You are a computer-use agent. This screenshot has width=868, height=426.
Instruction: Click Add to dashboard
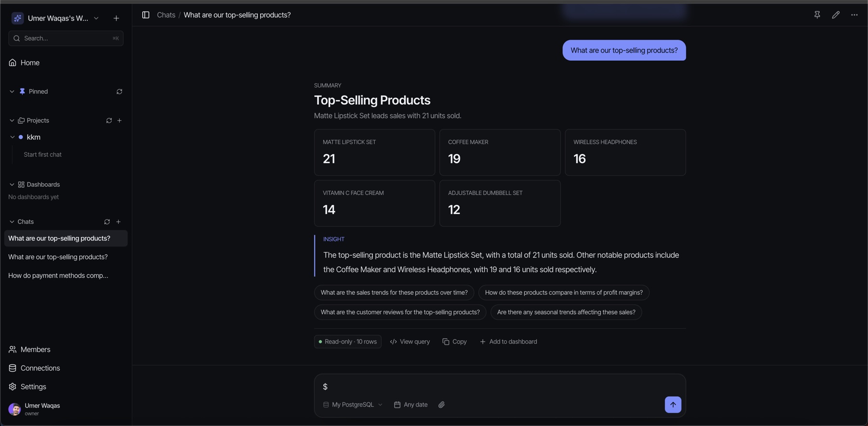coord(508,342)
